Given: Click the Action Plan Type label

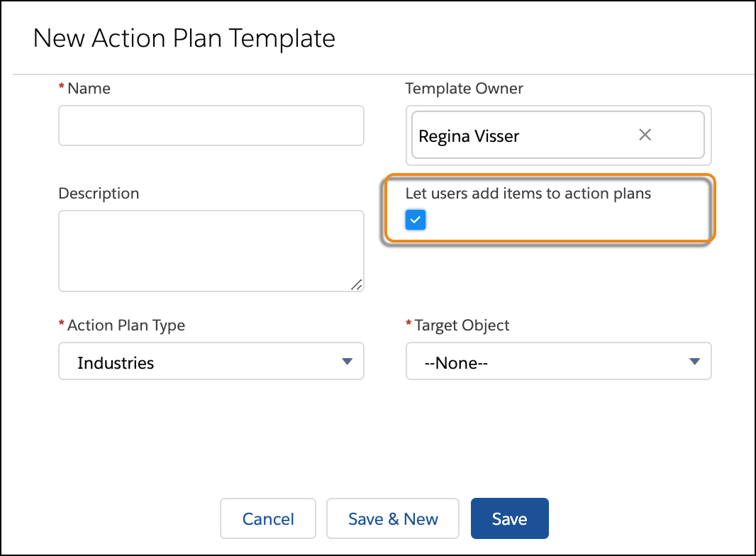Looking at the screenshot, I should coord(126,326).
